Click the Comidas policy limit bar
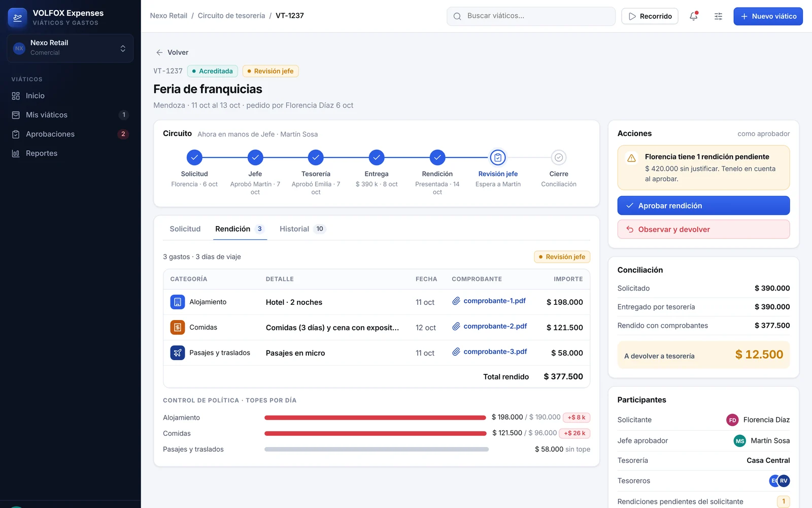Image resolution: width=812 pixels, height=508 pixels. click(x=375, y=433)
